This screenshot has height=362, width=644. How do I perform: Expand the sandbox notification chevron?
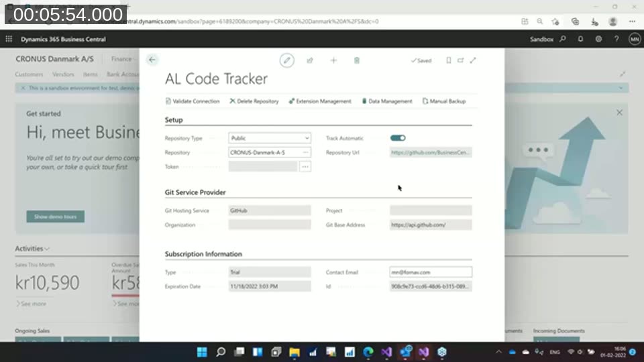tap(621, 88)
